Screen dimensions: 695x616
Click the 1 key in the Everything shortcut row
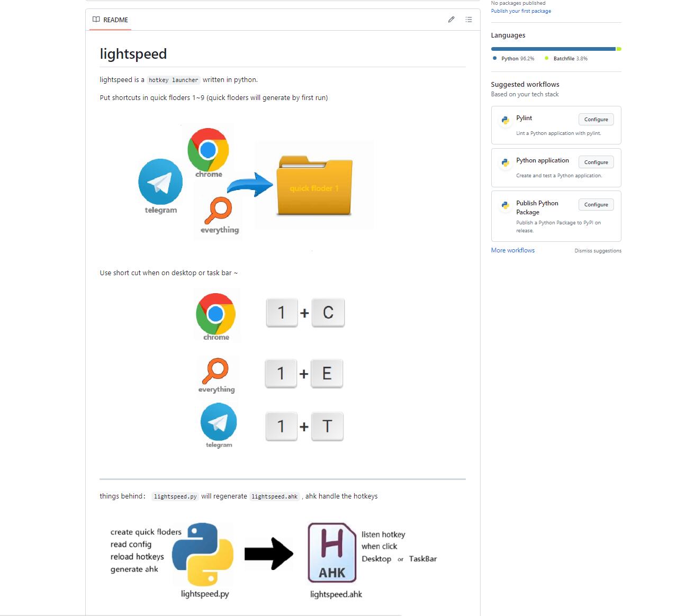point(281,374)
